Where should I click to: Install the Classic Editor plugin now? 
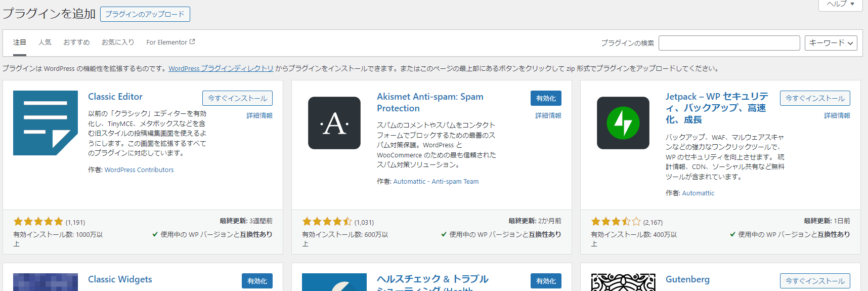pyautogui.click(x=237, y=98)
